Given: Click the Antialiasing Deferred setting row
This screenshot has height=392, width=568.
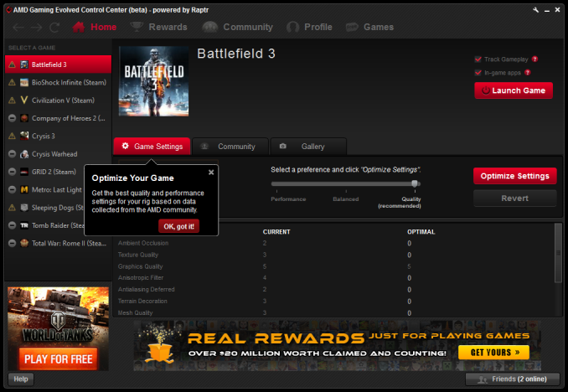Looking at the screenshot, I should point(334,290).
